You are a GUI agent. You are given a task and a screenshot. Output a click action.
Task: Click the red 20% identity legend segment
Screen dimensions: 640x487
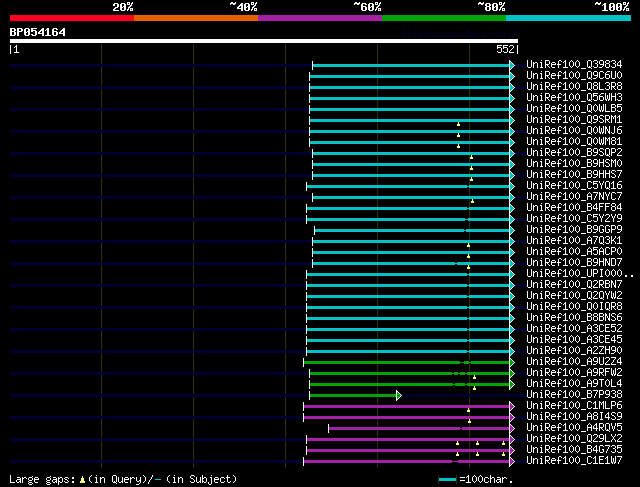click(71, 18)
